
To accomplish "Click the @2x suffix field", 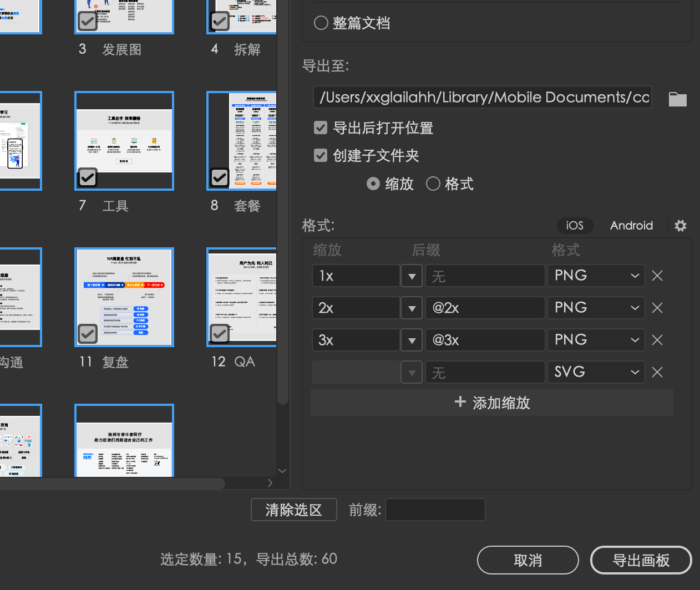I will 485,308.
